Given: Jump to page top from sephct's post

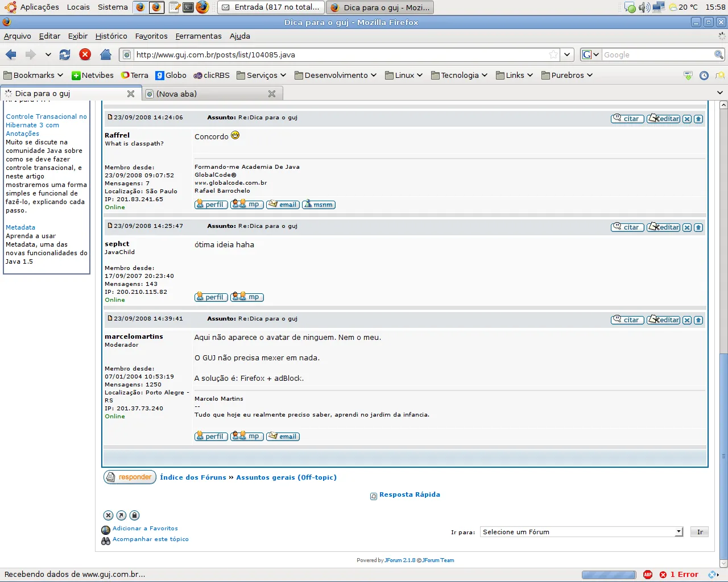Looking at the screenshot, I should tap(698, 227).
